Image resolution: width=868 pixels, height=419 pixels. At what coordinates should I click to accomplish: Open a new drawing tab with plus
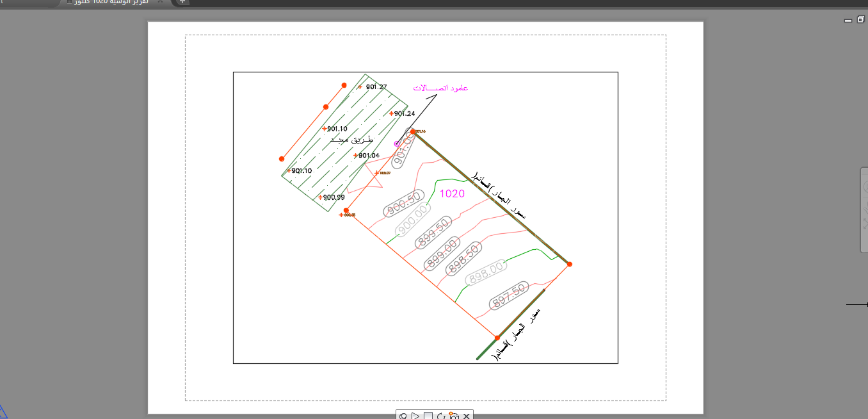coord(182,2)
